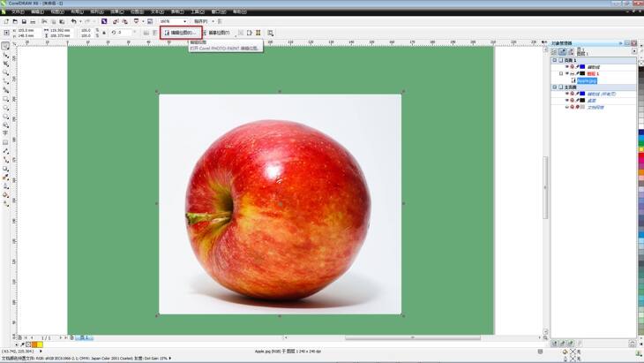Click the New document icon

click(x=5, y=21)
